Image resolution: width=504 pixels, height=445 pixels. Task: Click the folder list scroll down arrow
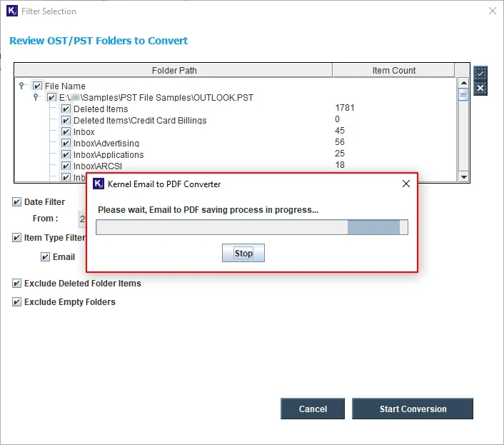click(x=463, y=177)
